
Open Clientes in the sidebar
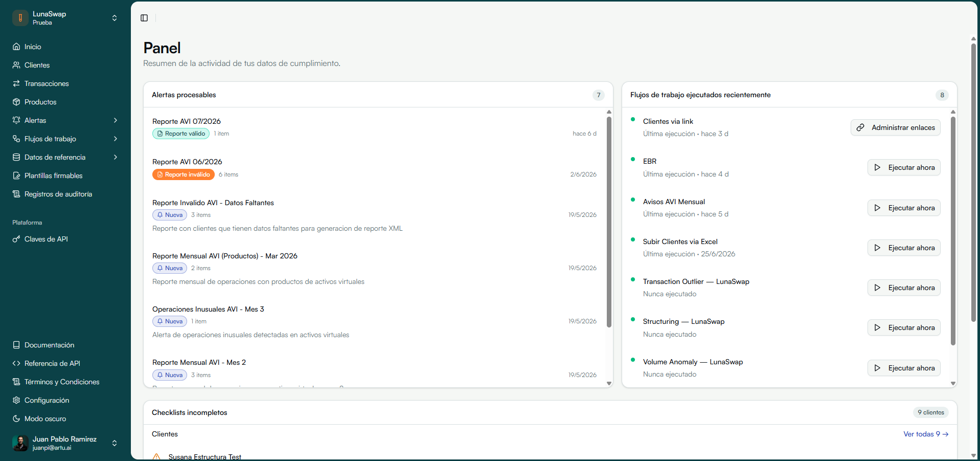pyautogui.click(x=65, y=65)
